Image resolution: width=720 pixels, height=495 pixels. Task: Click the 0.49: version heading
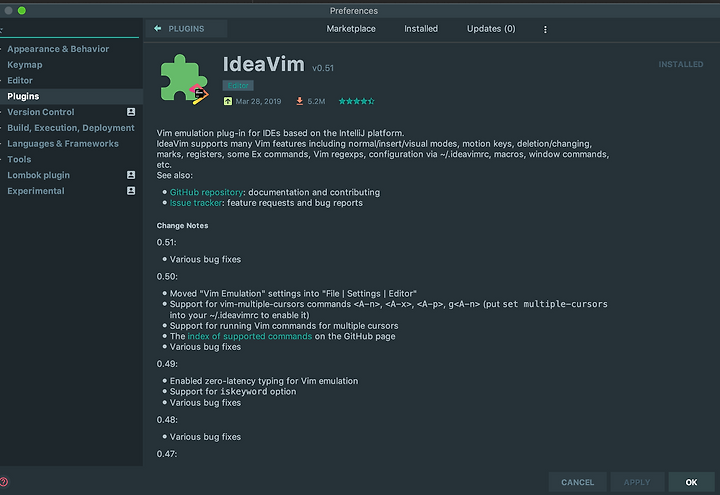pyautogui.click(x=167, y=364)
